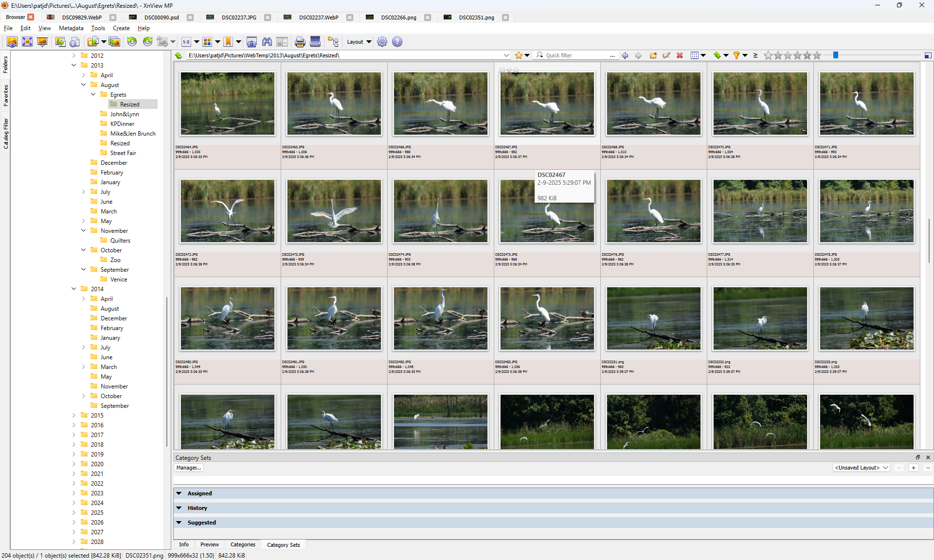Screen dimensions: 934x560
Task: Open the Settings gear icon
Action: (x=382, y=42)
